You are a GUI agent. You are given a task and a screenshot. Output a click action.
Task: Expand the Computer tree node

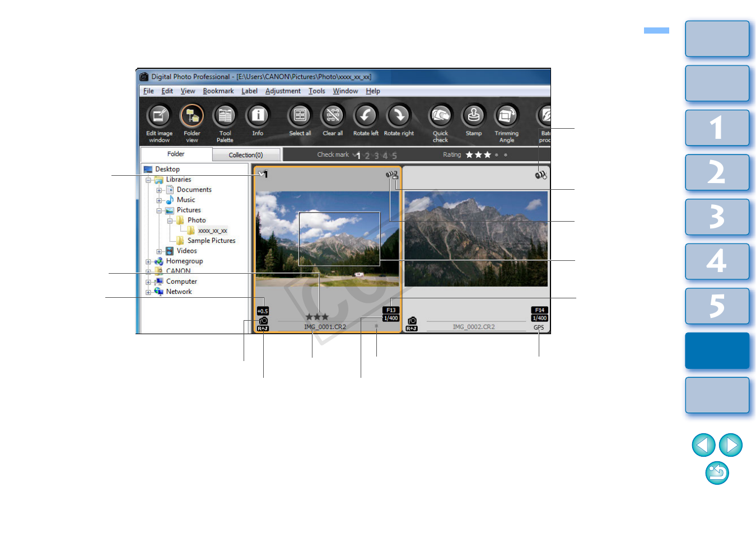[x=148, y=282]
